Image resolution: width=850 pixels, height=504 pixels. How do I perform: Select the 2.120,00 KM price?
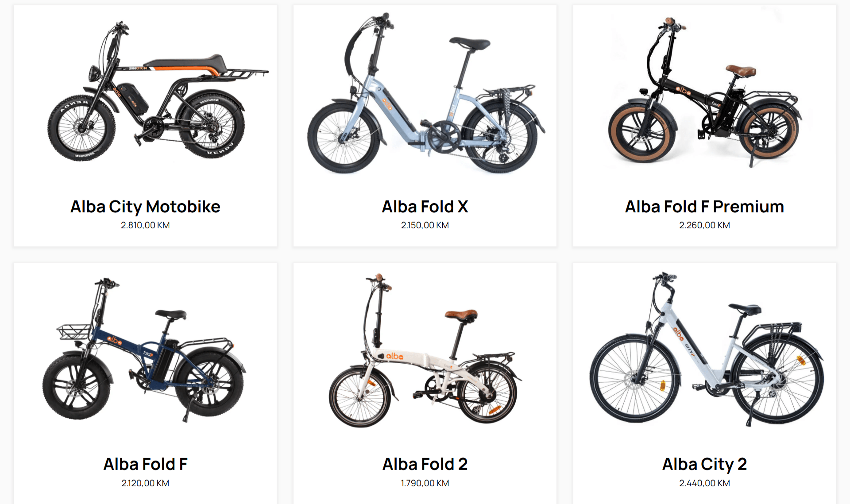145,483
